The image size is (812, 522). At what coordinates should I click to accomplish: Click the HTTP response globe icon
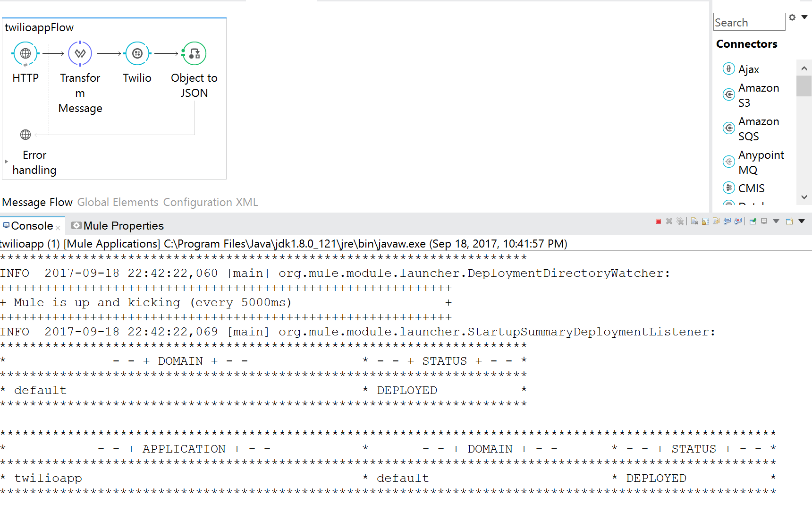pos(25,135)
